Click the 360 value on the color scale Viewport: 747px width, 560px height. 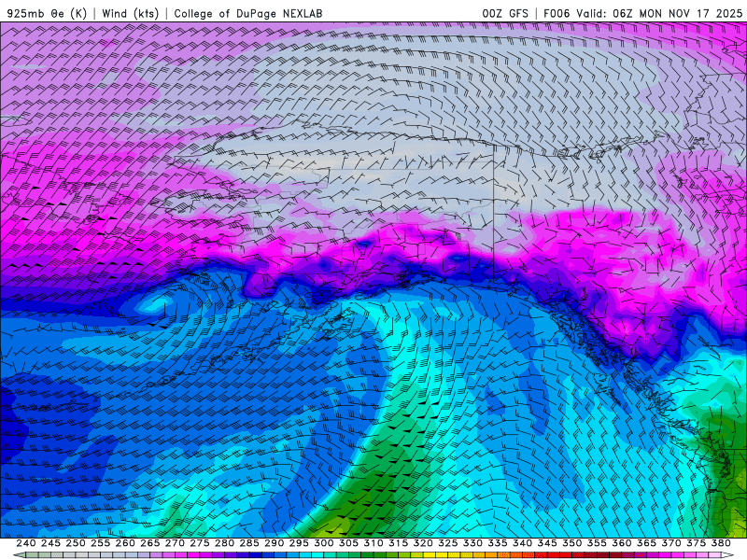click(x=622, y=543)
